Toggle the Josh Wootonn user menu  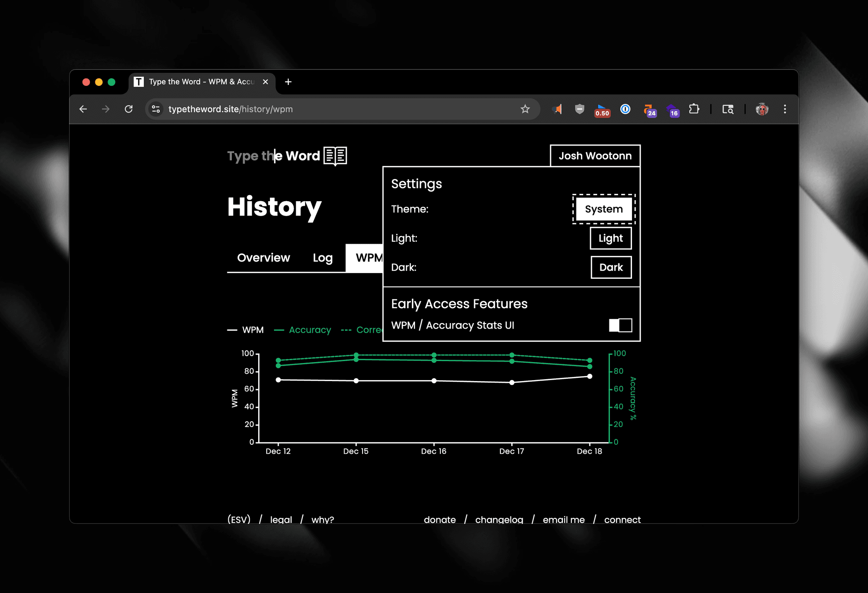595,156
